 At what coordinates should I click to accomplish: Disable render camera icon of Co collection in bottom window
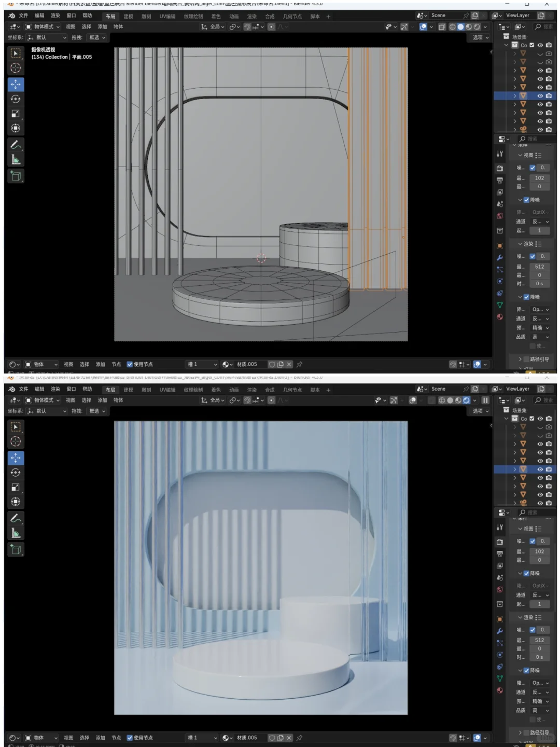pyautogui.click(x=549, y=419)
